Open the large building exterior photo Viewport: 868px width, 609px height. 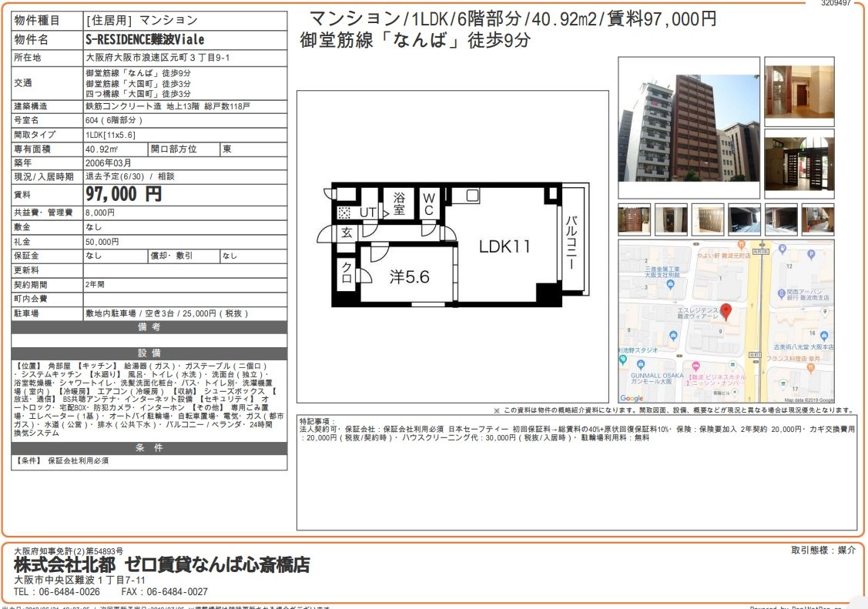tap(689, 129)
